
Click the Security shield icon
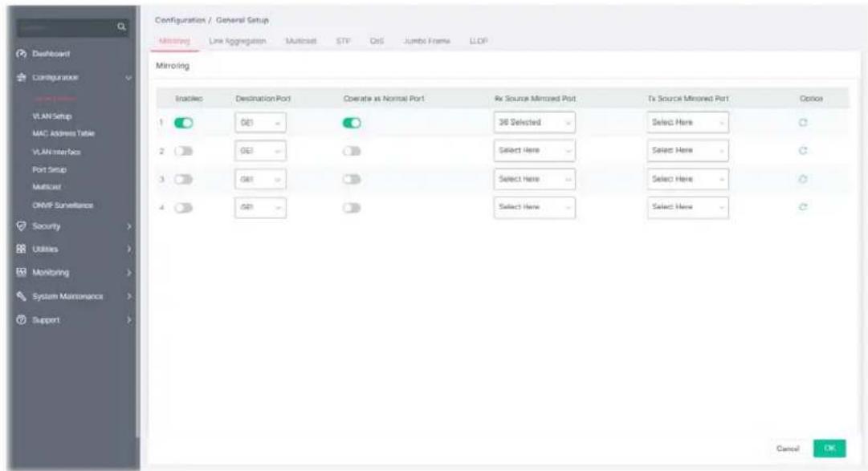point(21,225)
